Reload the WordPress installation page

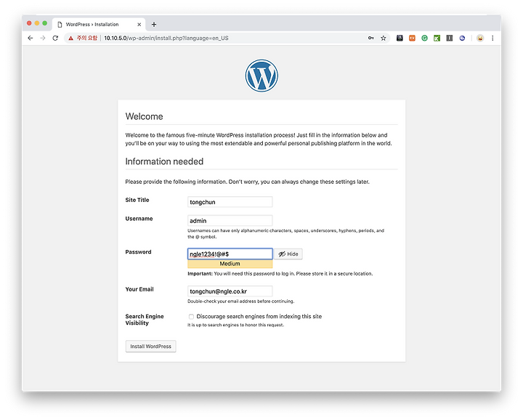(x=55, y=38)
